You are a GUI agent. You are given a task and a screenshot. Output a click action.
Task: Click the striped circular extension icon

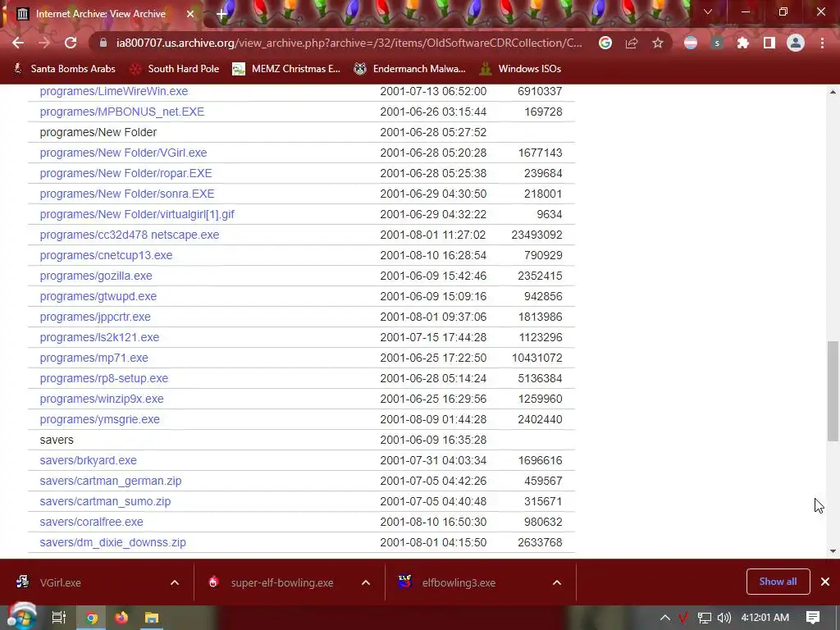[x=691, y=43]
